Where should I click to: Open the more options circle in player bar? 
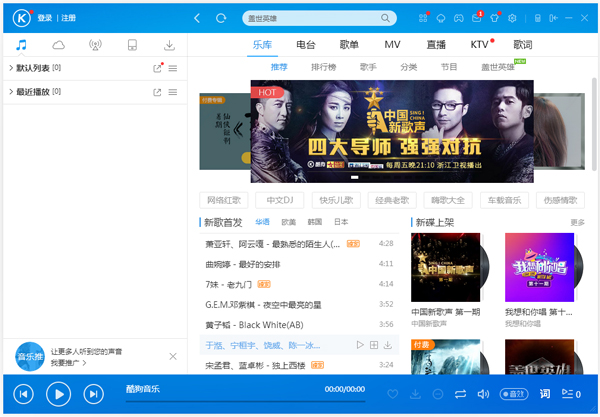pyautogui.click(x=438, y=394)
